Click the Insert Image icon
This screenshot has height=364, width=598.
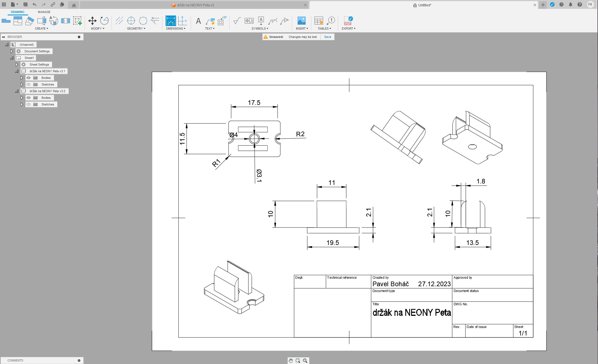301,21
